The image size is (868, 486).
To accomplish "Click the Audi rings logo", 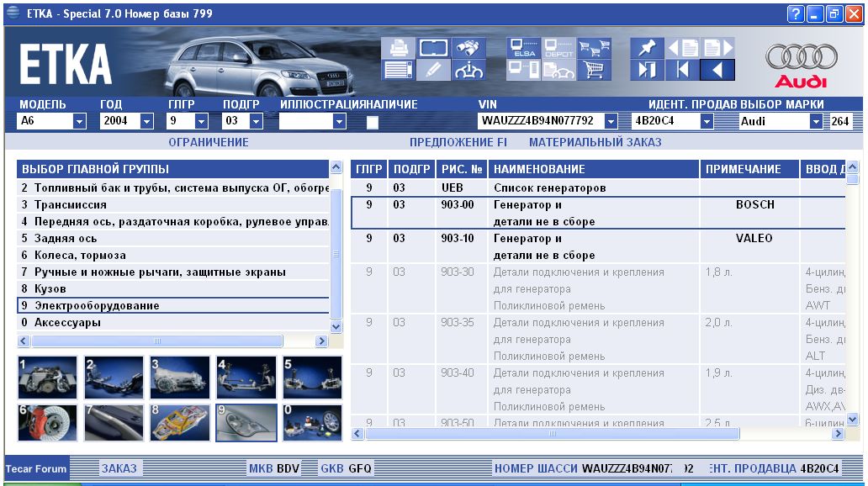I will tap(801, 57).
